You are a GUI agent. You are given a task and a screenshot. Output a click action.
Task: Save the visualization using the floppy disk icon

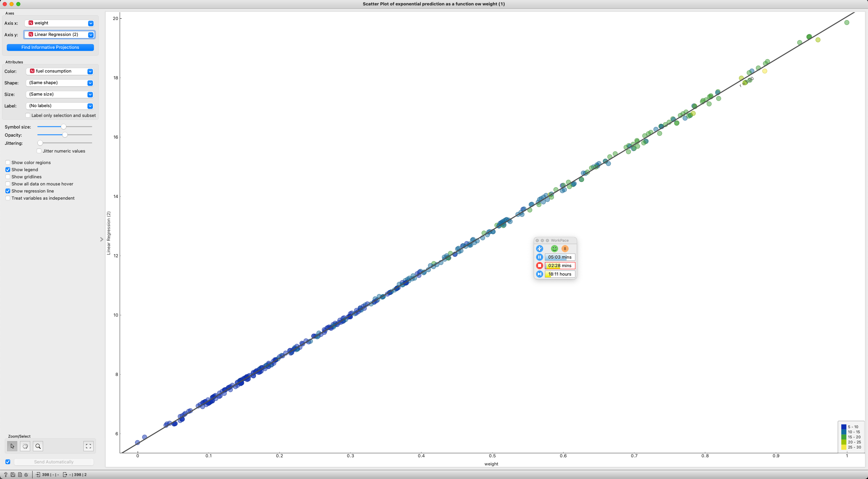tap(13, 474)
